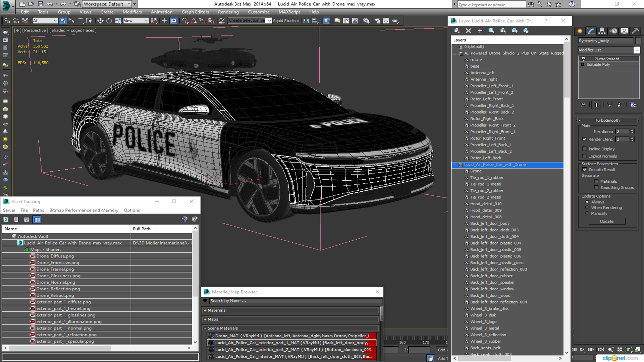The width and height of the screenshot is (644, 362).
Task: Open the Hierarchy command panel tab
Action: [x=602, y=31]
